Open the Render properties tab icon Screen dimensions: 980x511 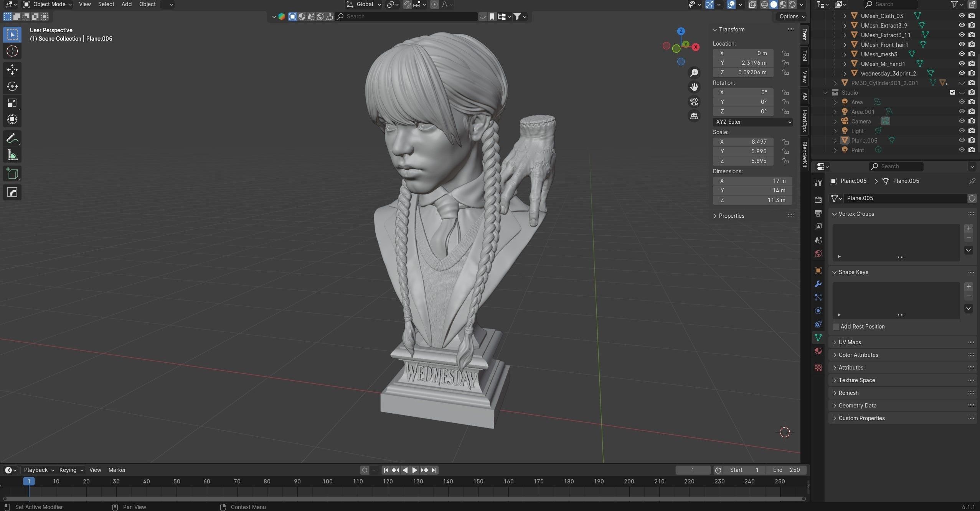click(818, 199)
